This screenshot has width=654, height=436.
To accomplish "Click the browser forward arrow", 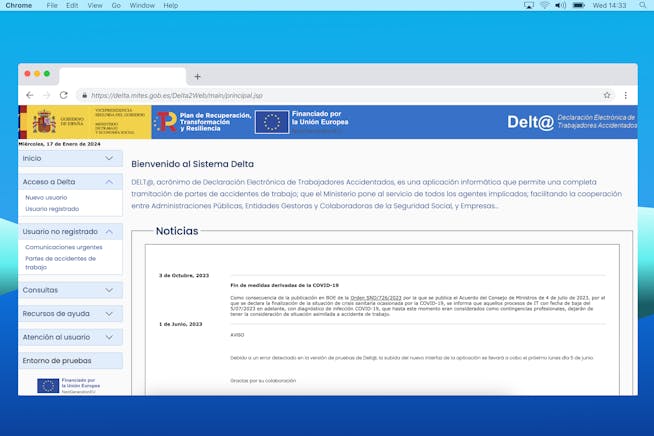I will pyautogui.click(x=46, y=95).
